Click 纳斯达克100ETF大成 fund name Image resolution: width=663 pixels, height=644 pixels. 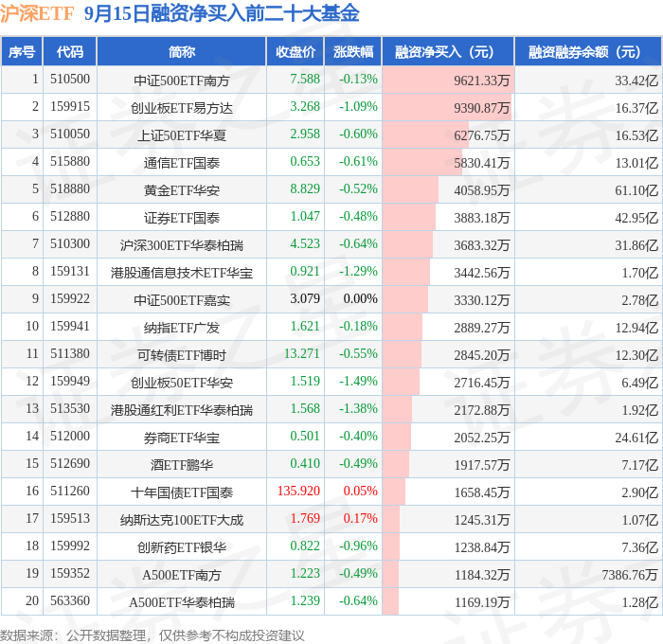[x=182, y=520]
